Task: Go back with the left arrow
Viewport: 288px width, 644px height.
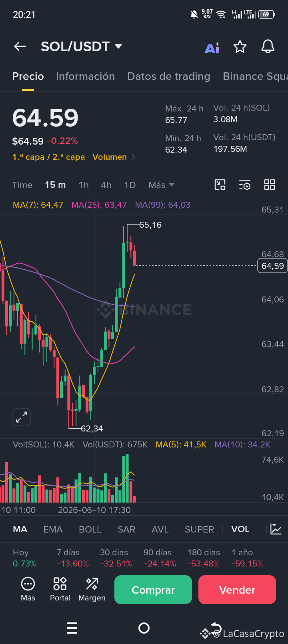Action: [x=20, y=46]
